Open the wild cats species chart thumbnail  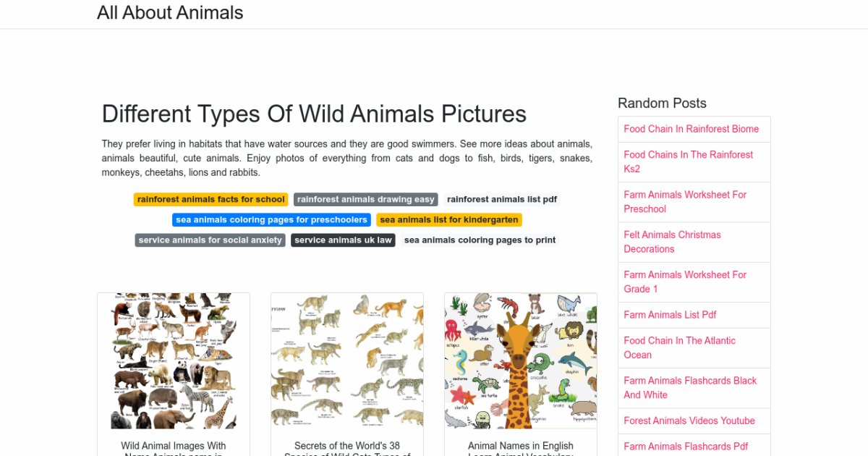click(347, 361)
